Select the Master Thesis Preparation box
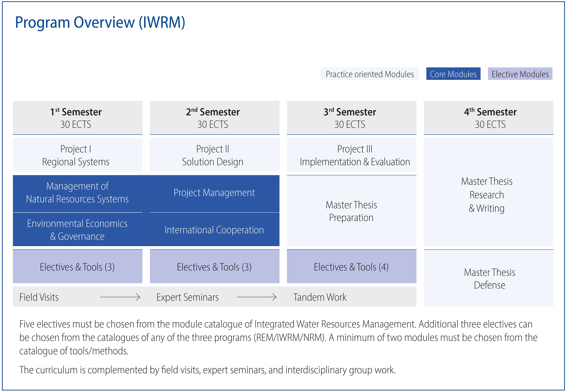567x392 pixels. 352,211
